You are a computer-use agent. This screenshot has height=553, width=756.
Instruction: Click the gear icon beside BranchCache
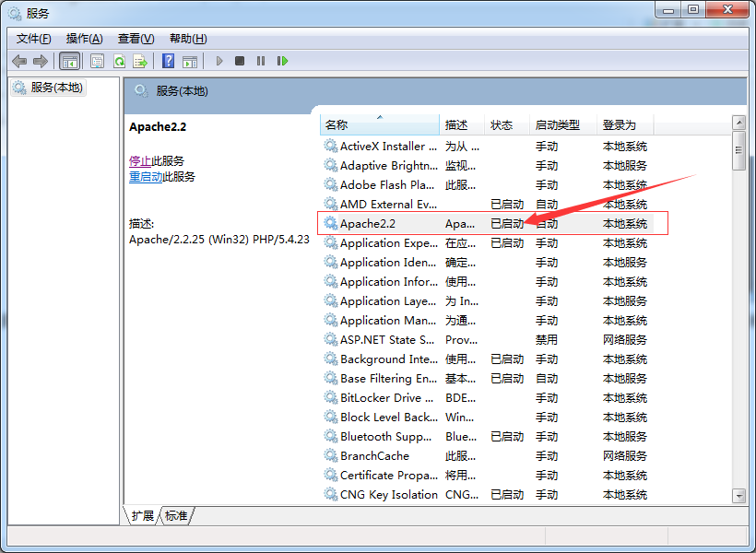(x=330, y=455)
